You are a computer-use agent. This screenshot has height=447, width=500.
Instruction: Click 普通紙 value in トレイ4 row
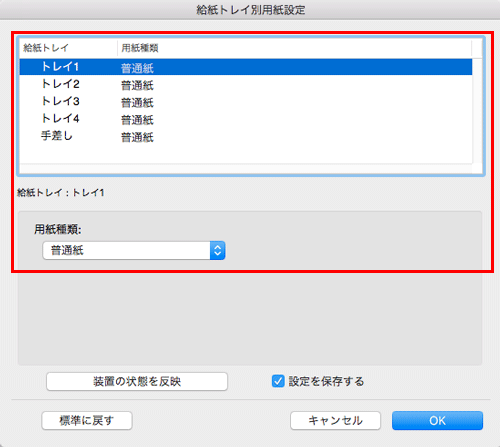click(137, 120)
